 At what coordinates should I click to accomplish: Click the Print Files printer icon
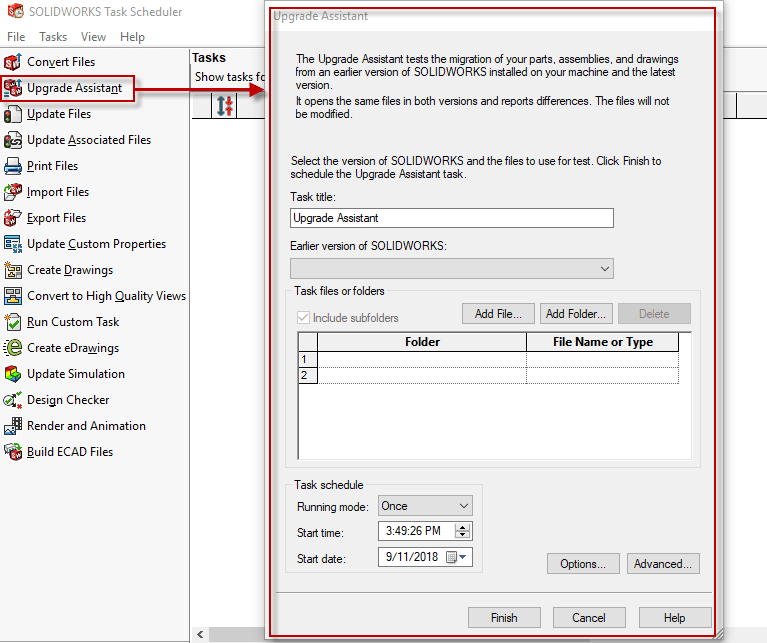13,166
